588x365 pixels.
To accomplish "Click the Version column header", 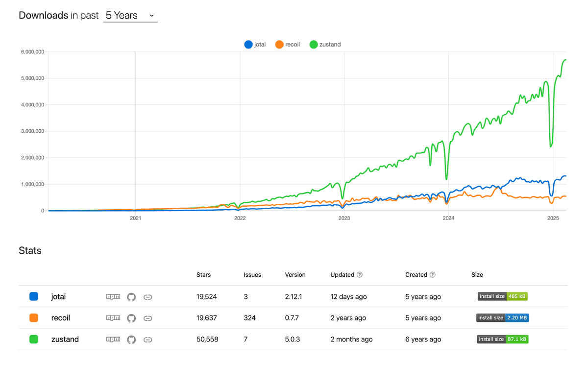I will tap(295, 275).
